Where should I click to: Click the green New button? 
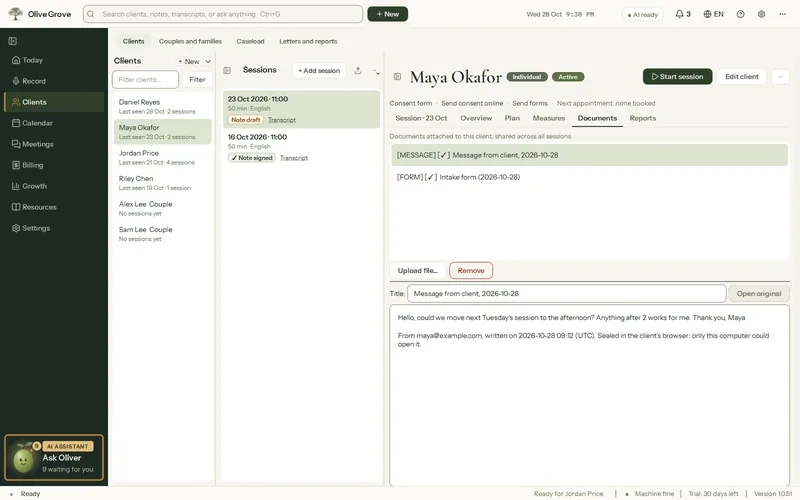[387, 14]
